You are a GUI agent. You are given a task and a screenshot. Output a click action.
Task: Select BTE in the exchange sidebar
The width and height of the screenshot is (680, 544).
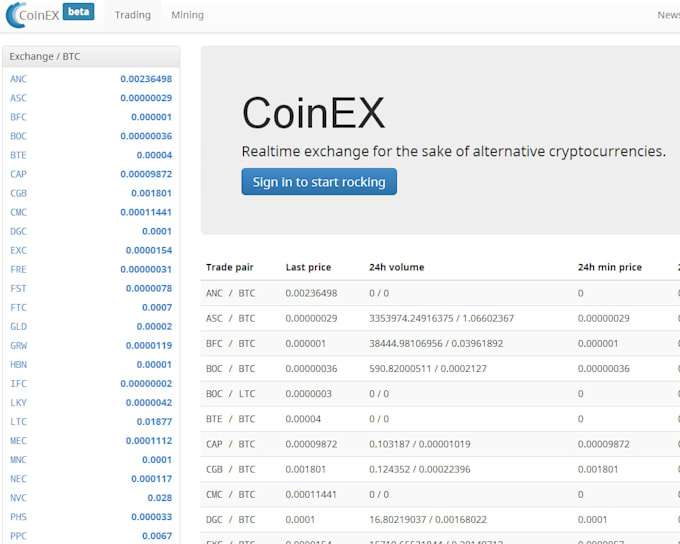pyautogui.click(x=19, y=155)
